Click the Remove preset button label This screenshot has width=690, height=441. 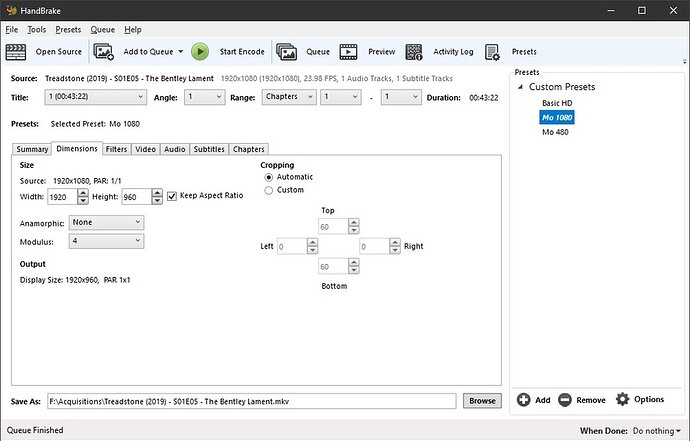[x=591, y=400]
